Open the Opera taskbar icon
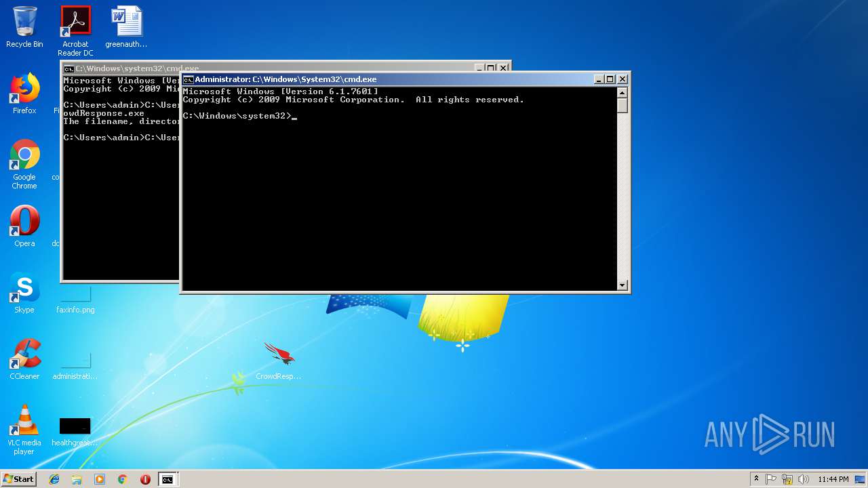The height and width of the screenshot is (488, 868). pyautogui.click(x=145, y=479)
